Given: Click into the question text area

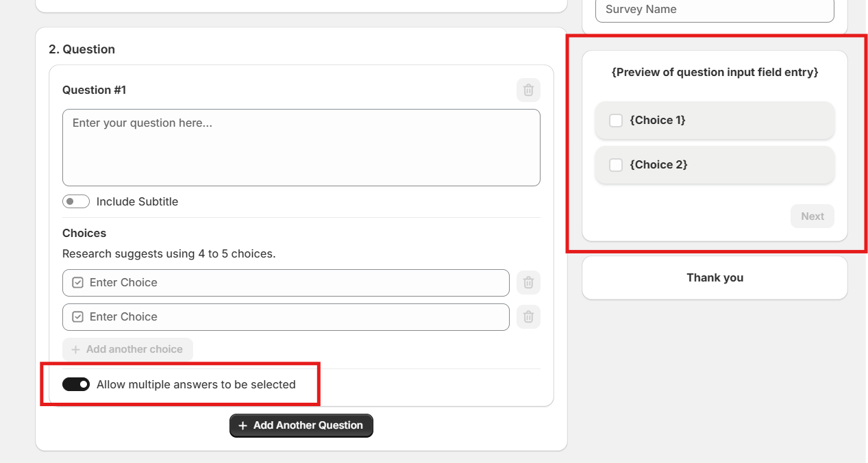Looking at the screenshot, I should 301,147.
